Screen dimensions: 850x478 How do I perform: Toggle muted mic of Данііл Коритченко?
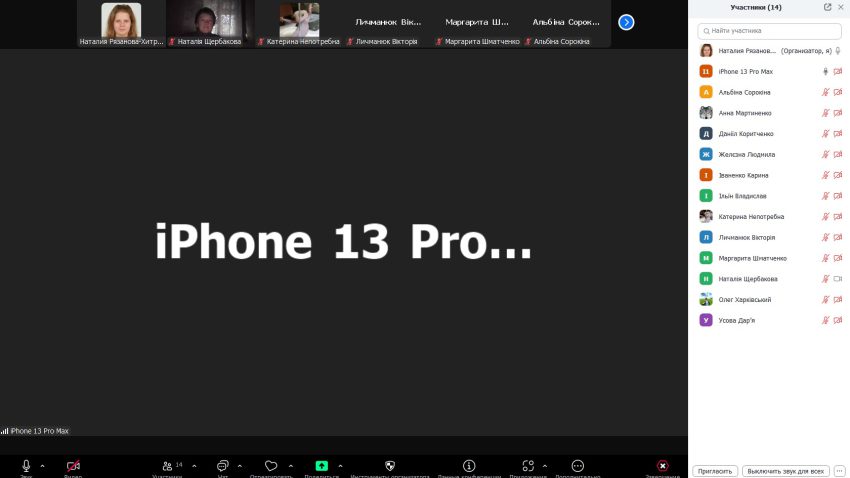click(825, 133)
